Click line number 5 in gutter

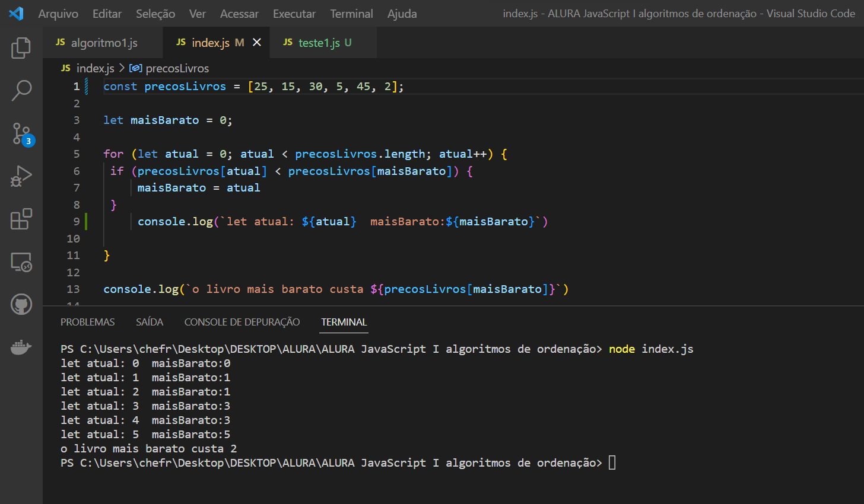tap(77, 154)
